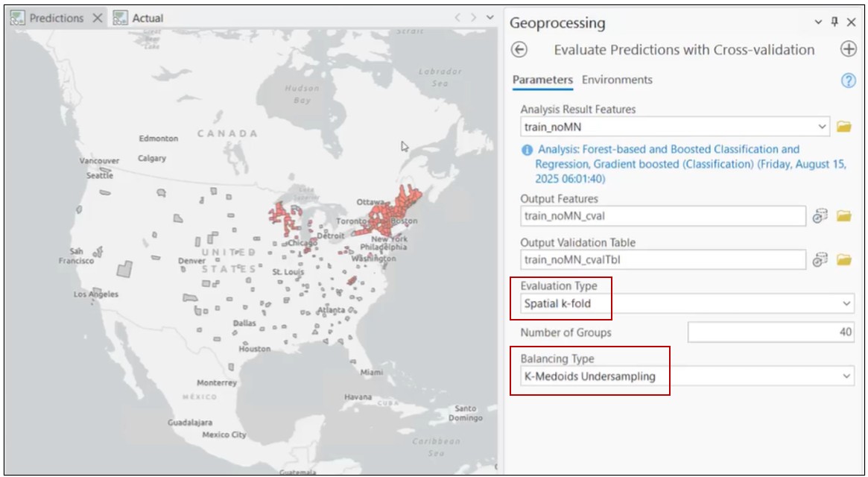Viewport: 868px width, 477px height.
Task: Open the tool help via the question mark icon
Action: (x=847, y=80)
